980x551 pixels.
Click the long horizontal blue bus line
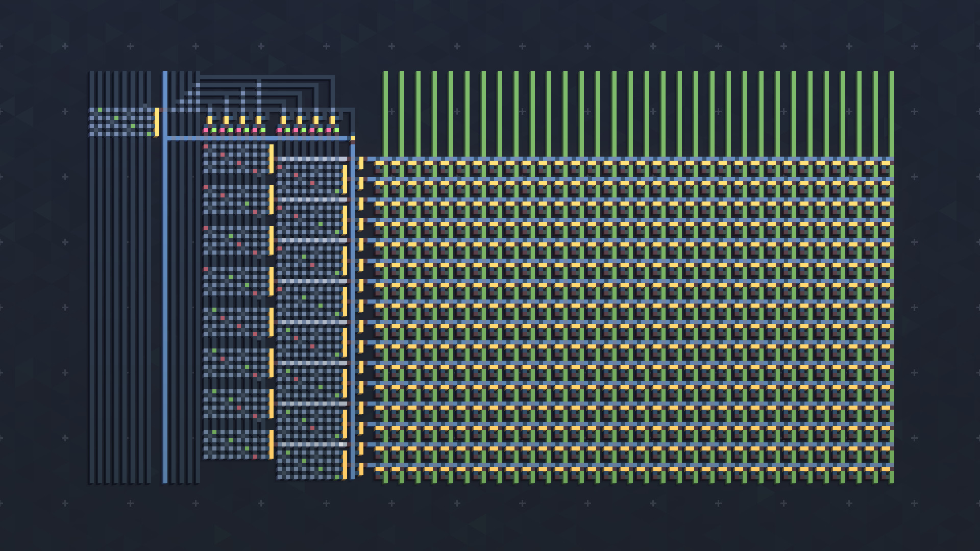[x=255, y=138]
